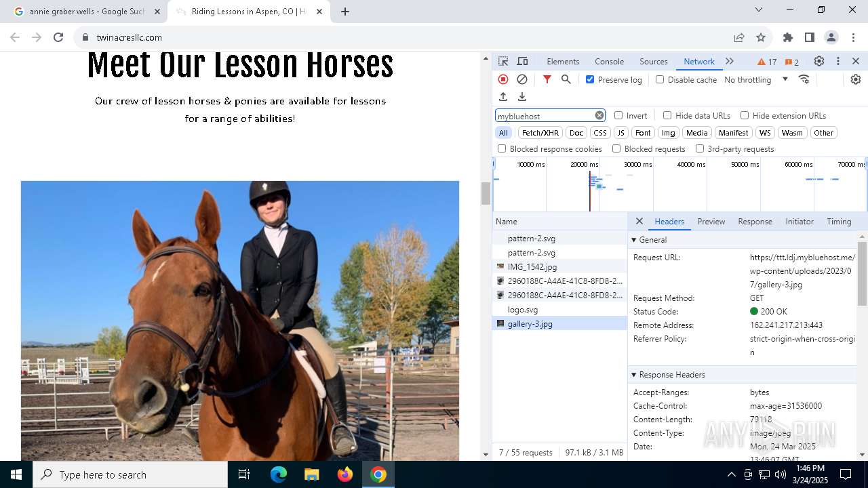Image resolution: width=868 pixels, height=488 pixels.
Task: Reload the current page
Action: (58, 37)
